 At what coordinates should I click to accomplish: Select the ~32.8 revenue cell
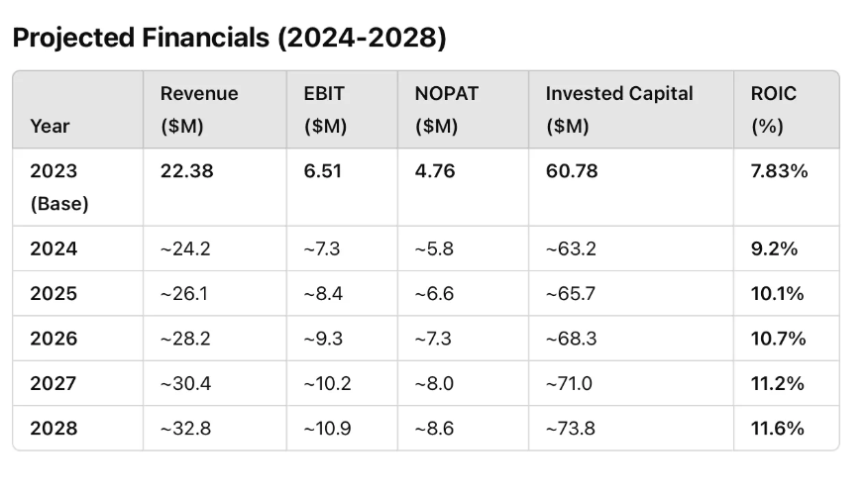(x=185, y=428)
